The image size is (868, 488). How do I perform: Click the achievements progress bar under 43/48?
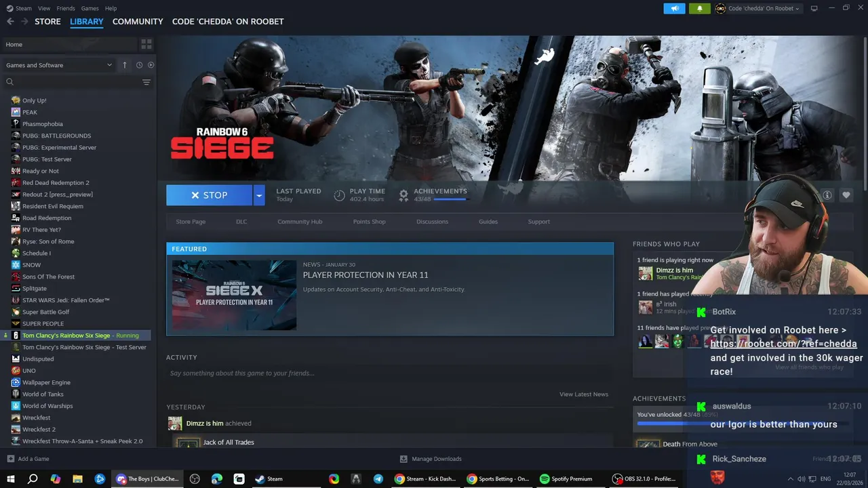[x=450, y=199]
